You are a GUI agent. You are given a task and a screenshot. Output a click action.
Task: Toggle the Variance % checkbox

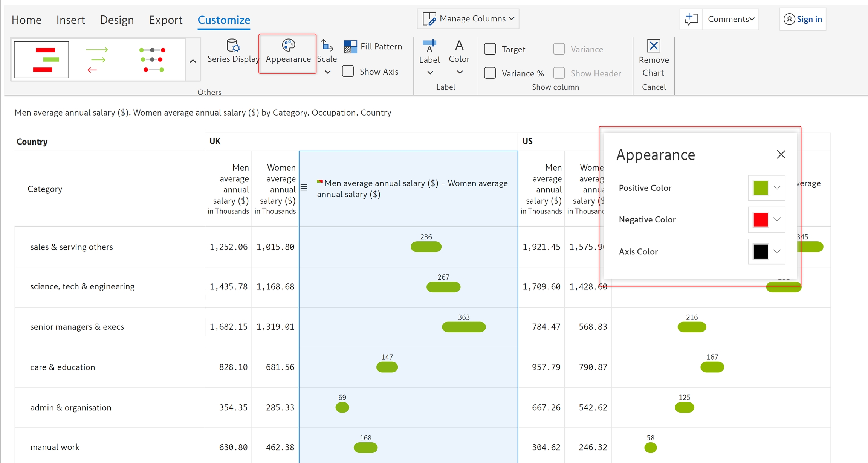(490, 73)
